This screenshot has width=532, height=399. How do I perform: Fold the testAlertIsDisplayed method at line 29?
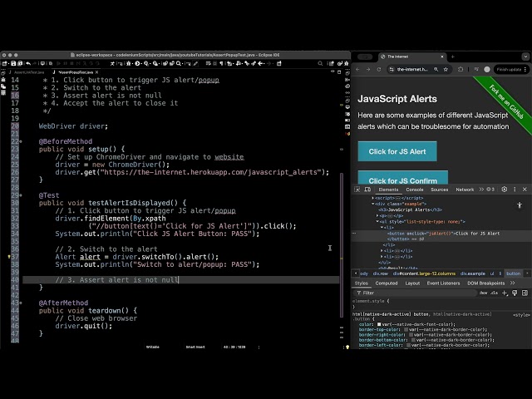click(x=21, y=195)
